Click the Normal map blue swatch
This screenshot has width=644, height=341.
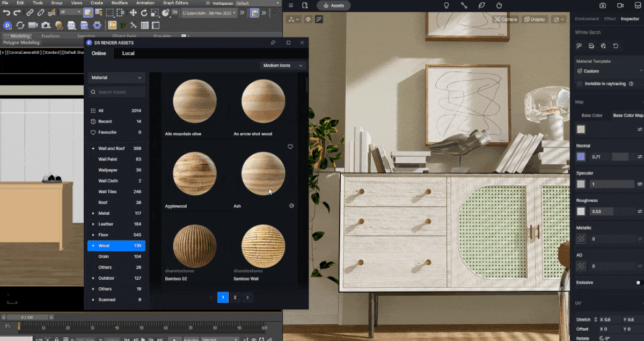tap(581, 157)
